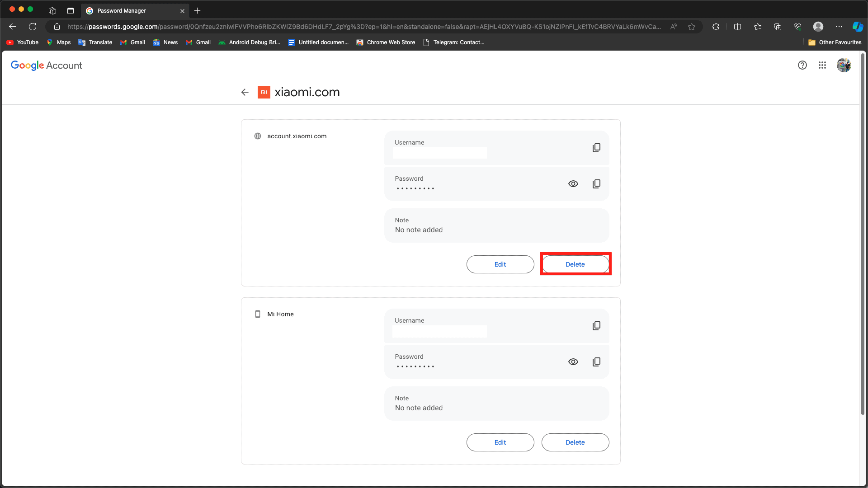Click the copy icon for account.xiaomi.com username
This screenshot has height=488, width=868.
point(596,148)
